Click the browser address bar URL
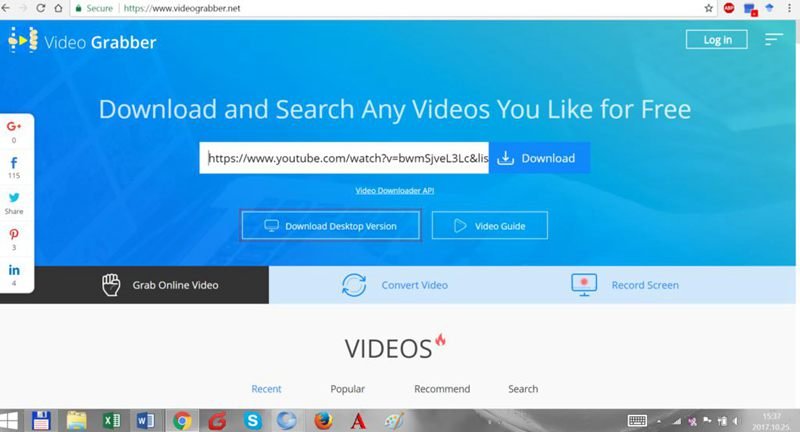Image resolution: width=800 pixels, height=432 pixels. 182,8
